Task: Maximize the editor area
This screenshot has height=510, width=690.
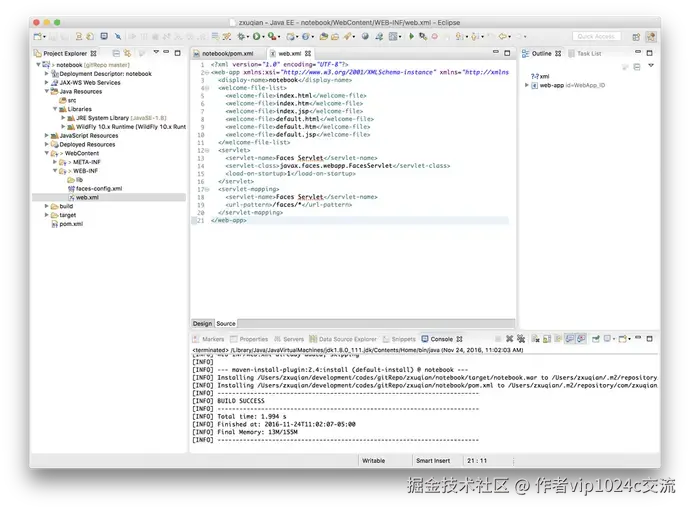Action: [507, 53]
